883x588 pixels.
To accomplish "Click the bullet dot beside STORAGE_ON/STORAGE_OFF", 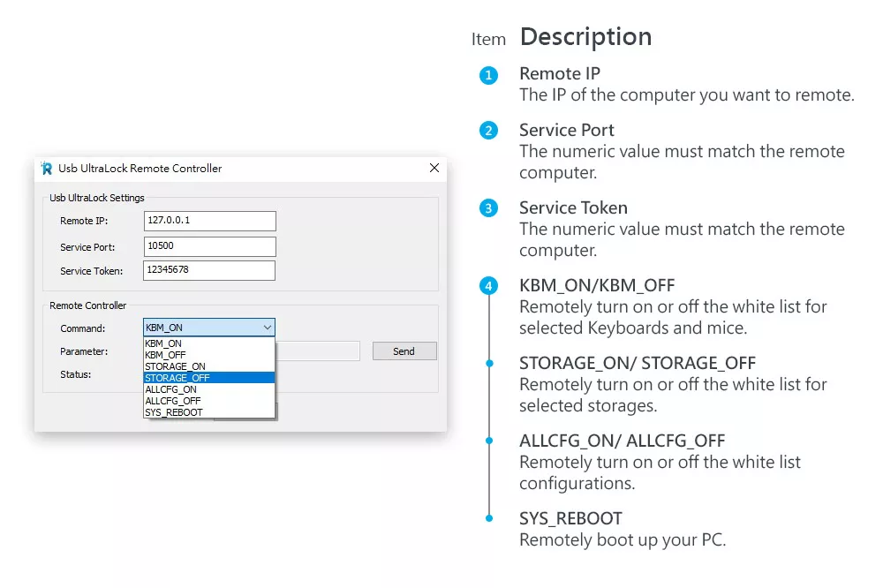I will (x=488, y=363).
